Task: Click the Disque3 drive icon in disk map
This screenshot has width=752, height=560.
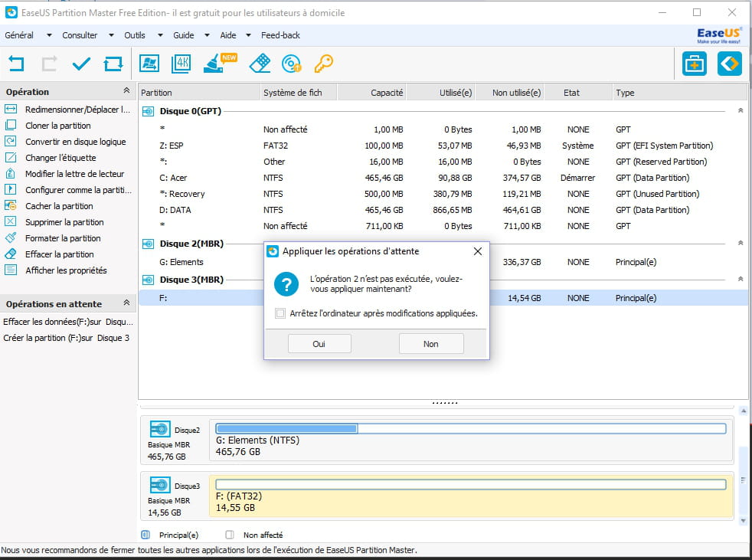Action: 160,485
